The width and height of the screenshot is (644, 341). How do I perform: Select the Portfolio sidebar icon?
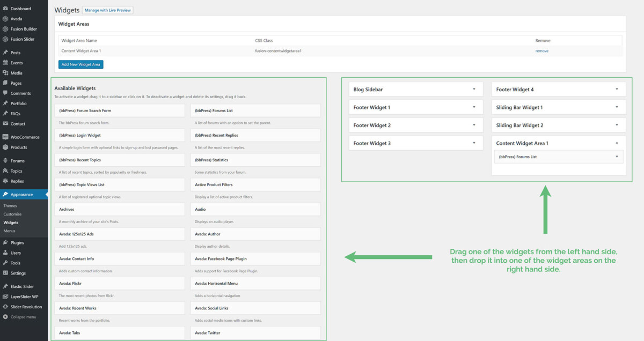5,103
